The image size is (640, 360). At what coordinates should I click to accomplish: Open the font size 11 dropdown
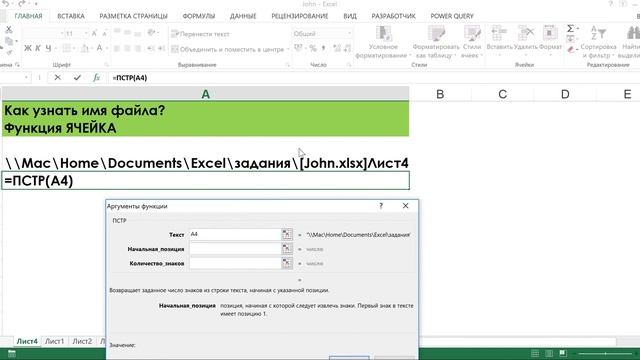coord(86,33)
